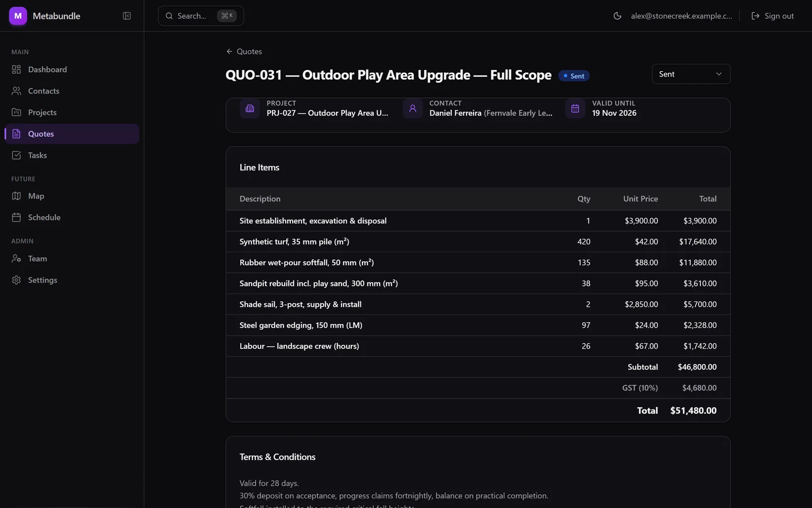
Task: Open Daniel Ferreira contact link
Action: (491, 113)
